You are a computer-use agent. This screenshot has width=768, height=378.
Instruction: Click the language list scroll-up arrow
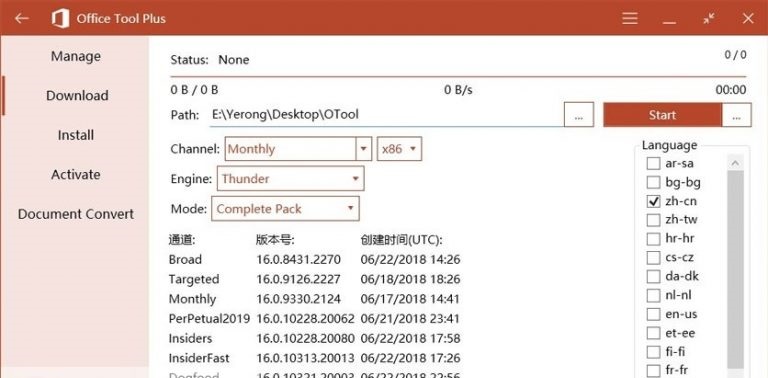pyautogui.click(x=735, y=163)
